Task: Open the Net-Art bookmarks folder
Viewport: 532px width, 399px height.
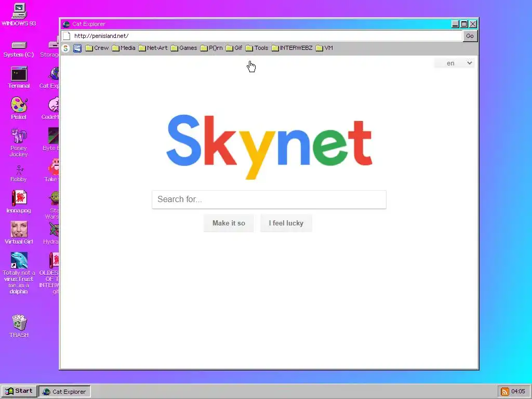Action: 153,48
